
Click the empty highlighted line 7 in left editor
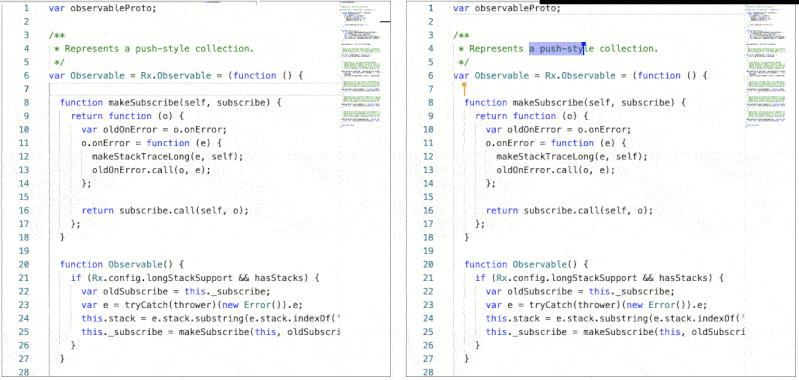click(x=194, y=89)
